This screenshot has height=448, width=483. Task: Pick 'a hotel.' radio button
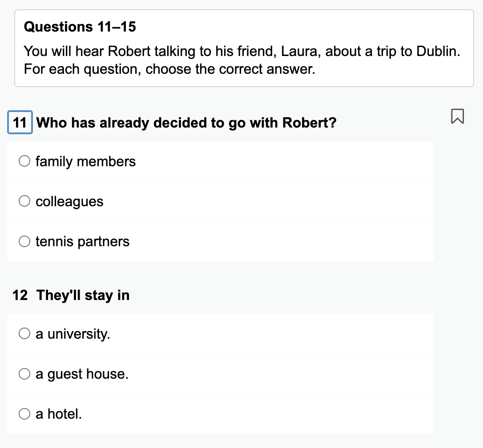click(x=24, y=413)
